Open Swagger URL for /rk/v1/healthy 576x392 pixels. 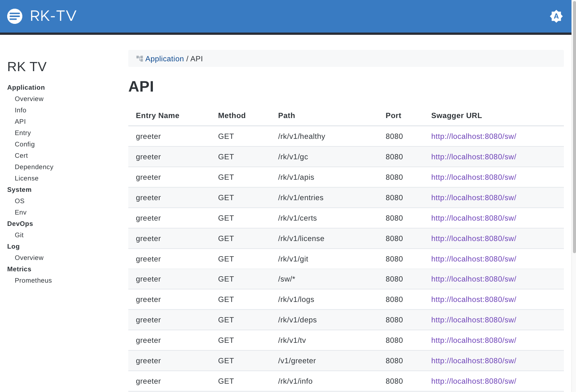473,136
